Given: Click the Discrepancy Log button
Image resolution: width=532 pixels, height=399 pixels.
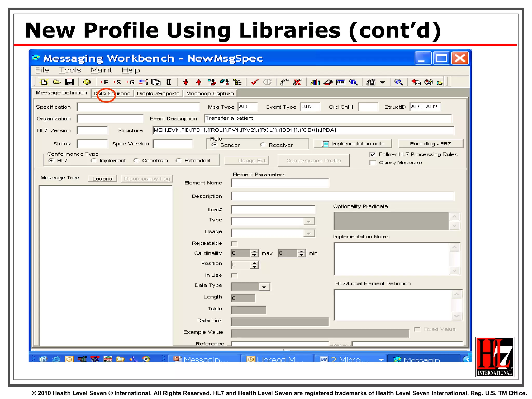Looking at the screenshot, I should pos(147,178).
